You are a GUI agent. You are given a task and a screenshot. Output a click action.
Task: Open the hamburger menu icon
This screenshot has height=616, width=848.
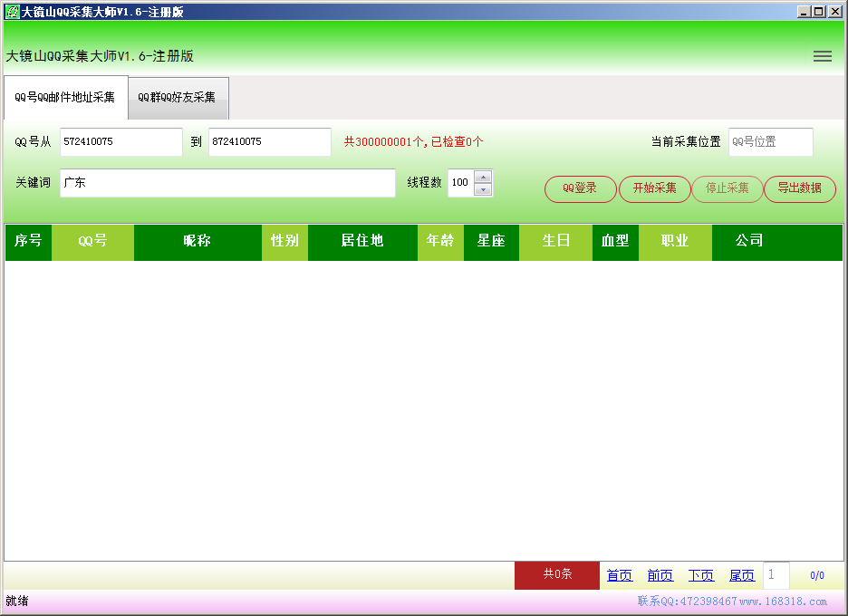click(x=822, y=56)
